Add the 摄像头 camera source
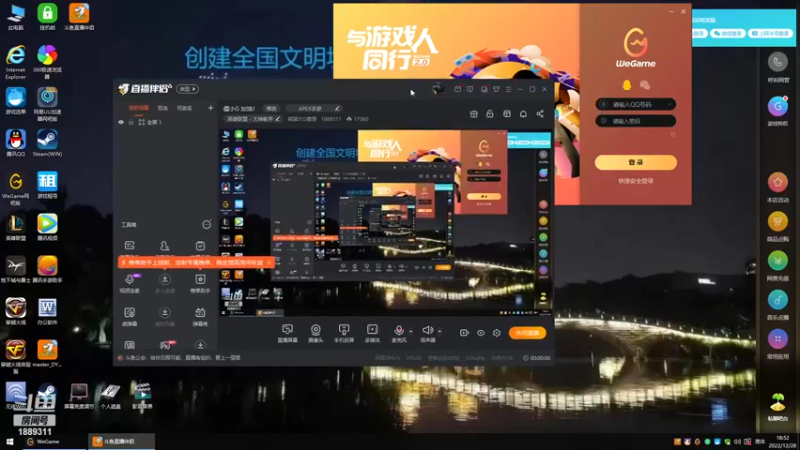The image size is (800, 450). (315, 333)
